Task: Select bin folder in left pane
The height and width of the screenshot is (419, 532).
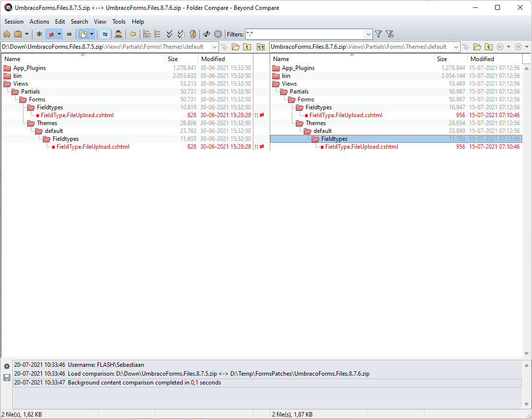Action: coord(17,76)
